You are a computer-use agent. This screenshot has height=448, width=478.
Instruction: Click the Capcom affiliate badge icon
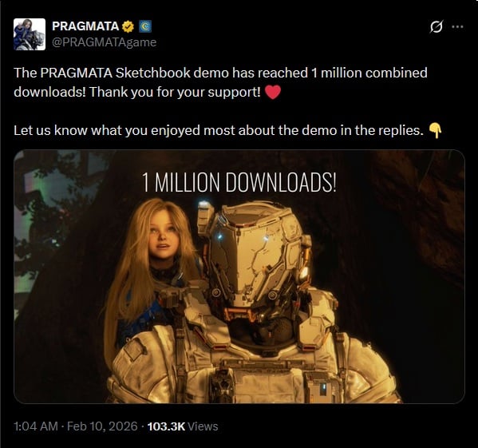pyautogui.click(x=145, y=26)
